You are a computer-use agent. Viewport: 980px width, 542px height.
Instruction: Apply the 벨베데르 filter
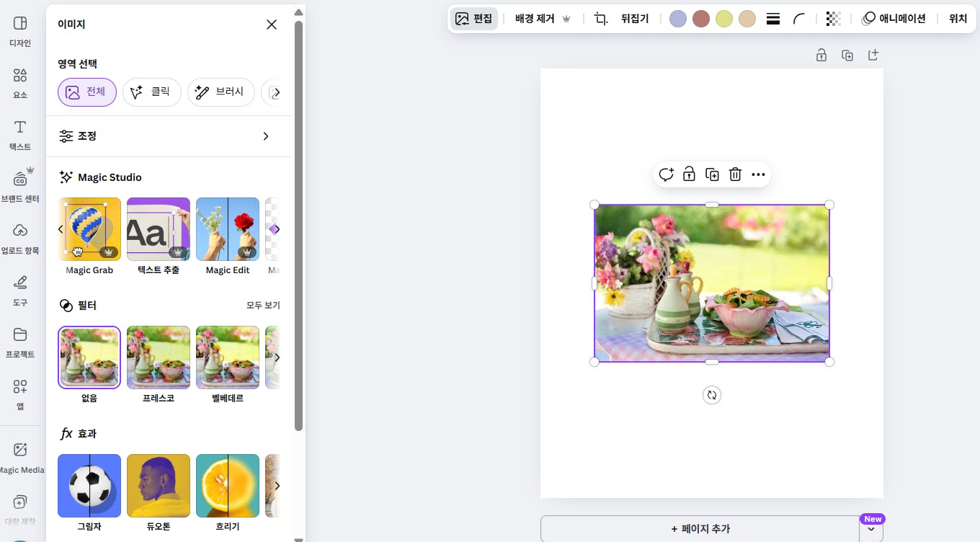pyautogui.click(x=228, y=357)
